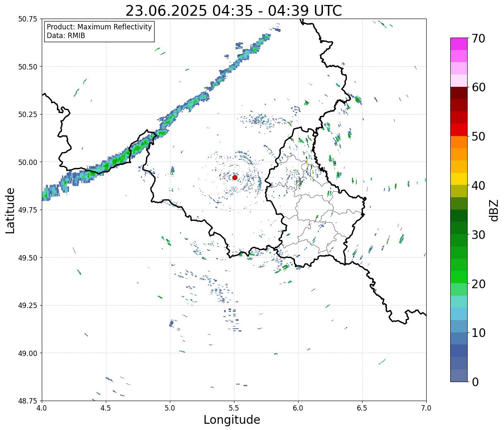Click the latitude tick label '49.00'
This screenshot has width=504, height=430.
pyautogui.click(x=28, y=353)
